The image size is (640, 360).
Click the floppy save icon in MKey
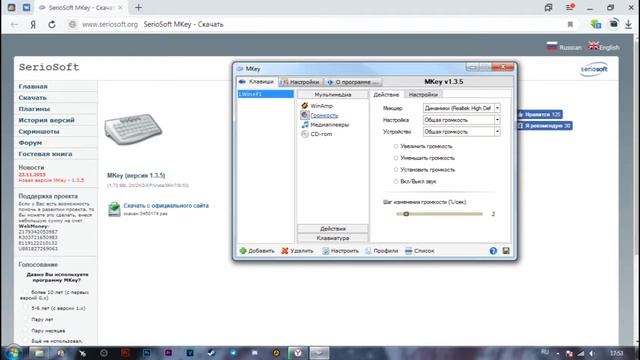506,251
